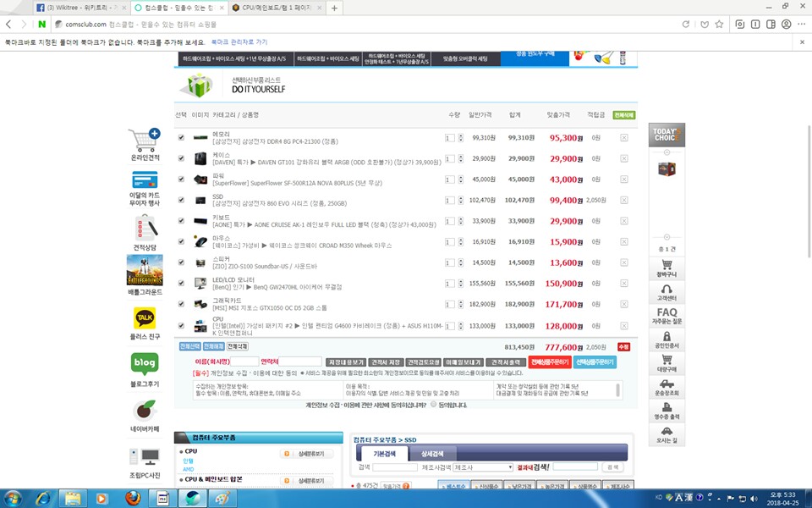Viewport: 812px width, 508px height.
Task: Open the 온라인견적 shopping cart icon
Action: 145,140
